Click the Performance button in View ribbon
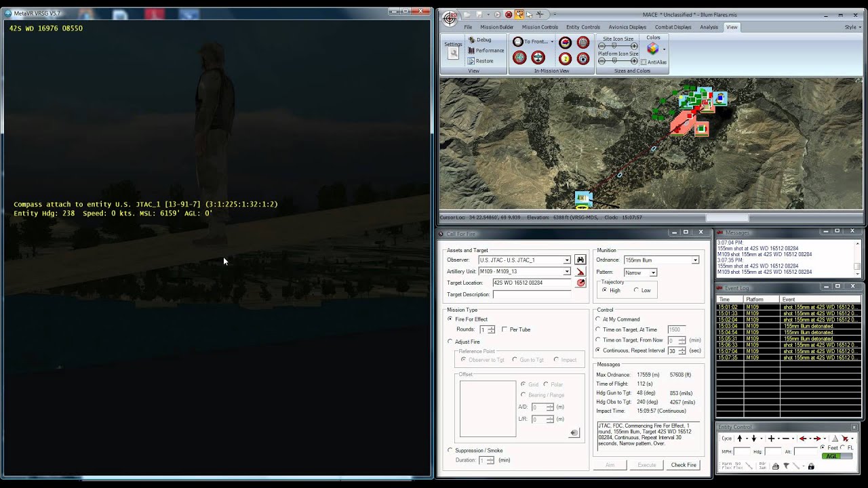Viewport: 868px width, 488px height. click(x=485, y=50)
